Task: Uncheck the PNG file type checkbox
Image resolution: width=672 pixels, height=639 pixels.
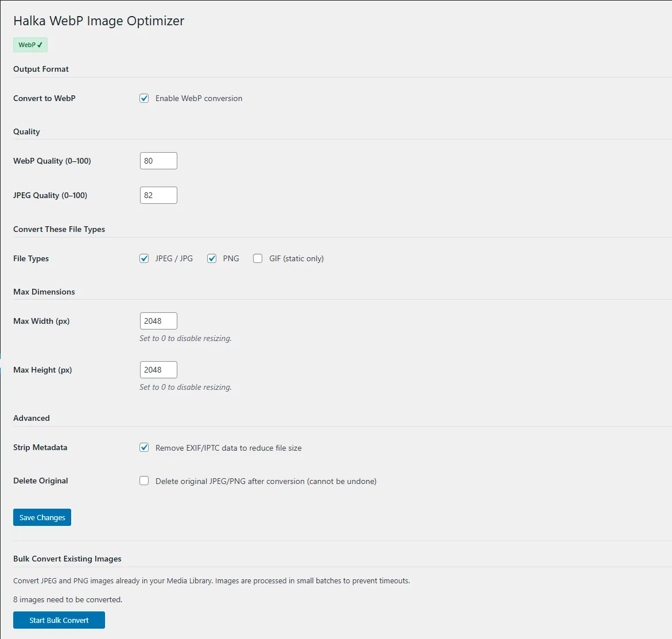Action: 212,258
